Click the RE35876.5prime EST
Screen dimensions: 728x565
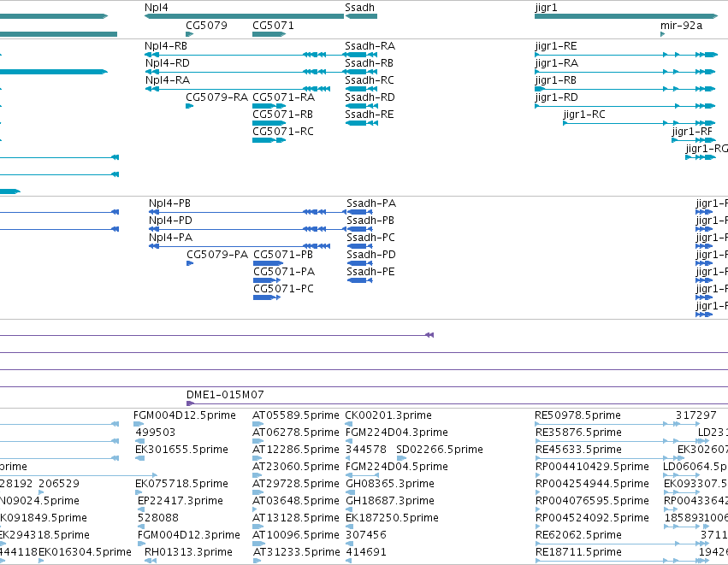578,433
